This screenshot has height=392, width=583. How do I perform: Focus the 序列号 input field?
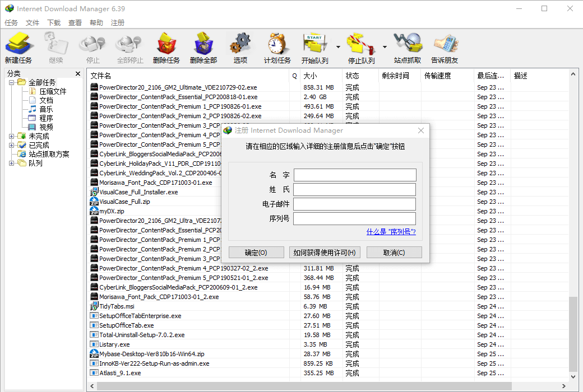[355, 218]
